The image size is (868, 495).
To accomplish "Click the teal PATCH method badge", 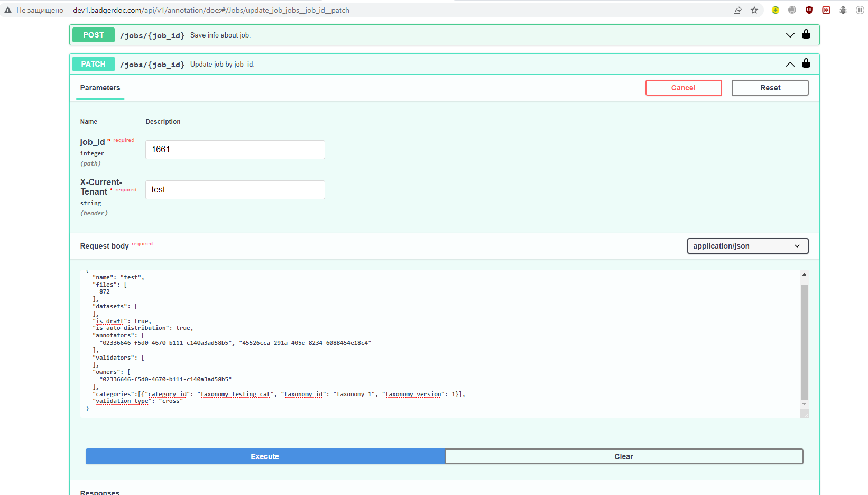I will pyautogui.click(x=94, y=64).
